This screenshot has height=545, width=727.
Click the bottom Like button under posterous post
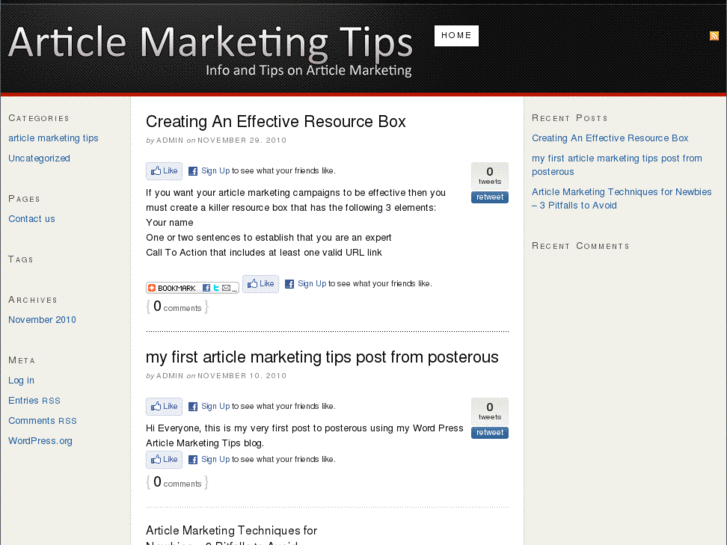pyautogui.click(x=164, y=460)
